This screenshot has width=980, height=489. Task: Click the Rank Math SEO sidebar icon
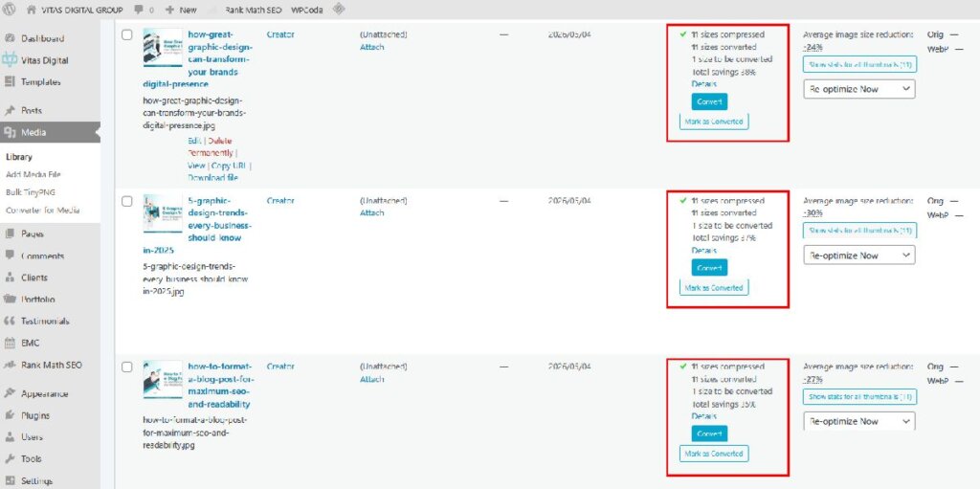[10, 365]
